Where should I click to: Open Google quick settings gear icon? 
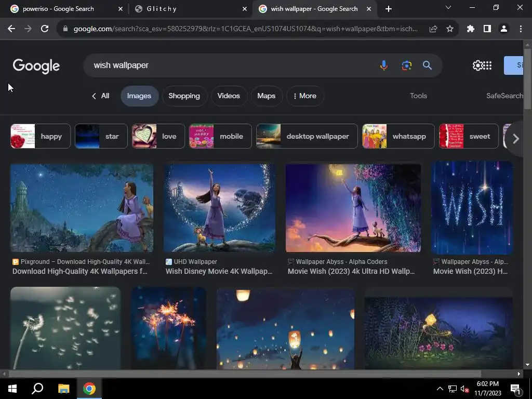(477, 65)
